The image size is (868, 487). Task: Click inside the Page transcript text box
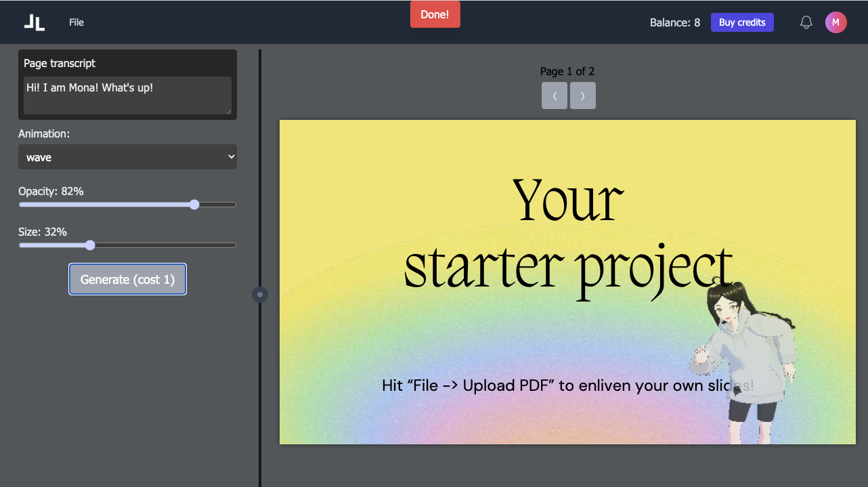pyautogui.click(x=127, y=96)
